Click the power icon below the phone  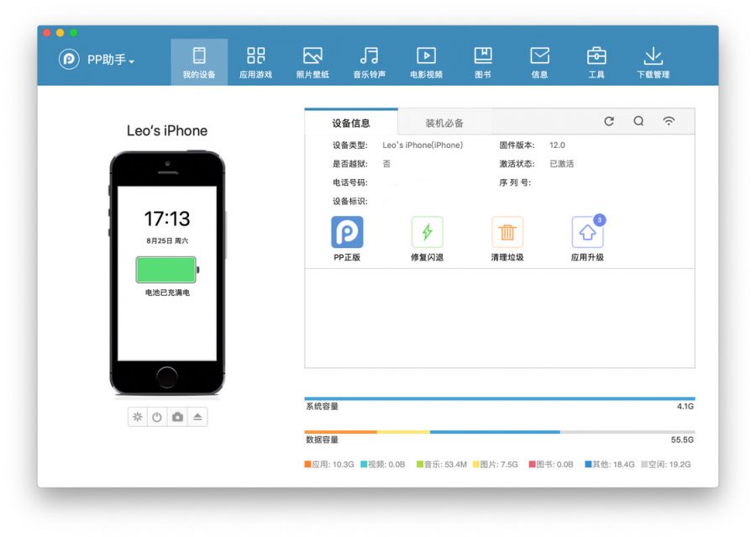tap(157, 417)
